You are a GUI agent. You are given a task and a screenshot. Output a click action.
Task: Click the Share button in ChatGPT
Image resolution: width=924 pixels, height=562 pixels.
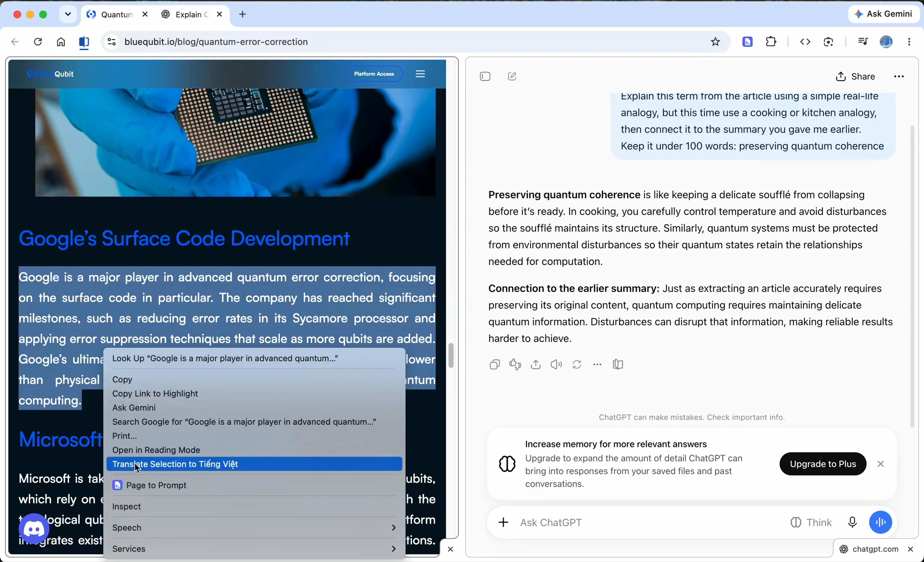855,76
